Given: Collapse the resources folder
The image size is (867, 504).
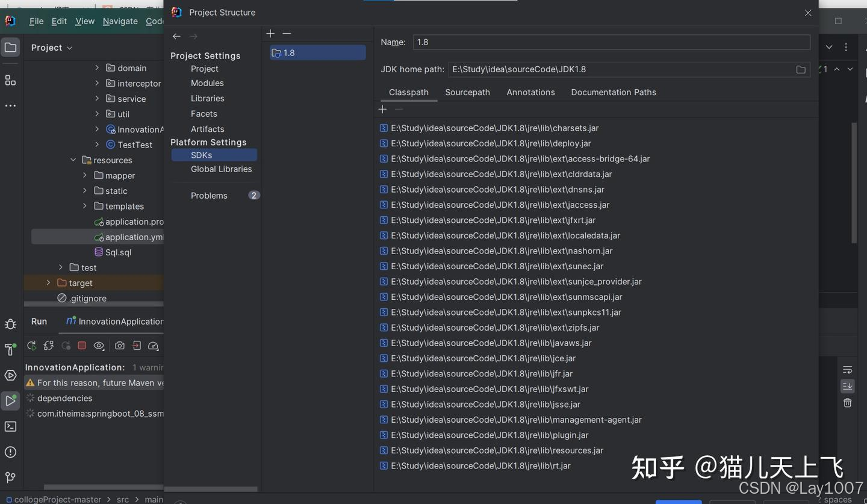Looking at the screenshot, I should (x=73, y=160).
